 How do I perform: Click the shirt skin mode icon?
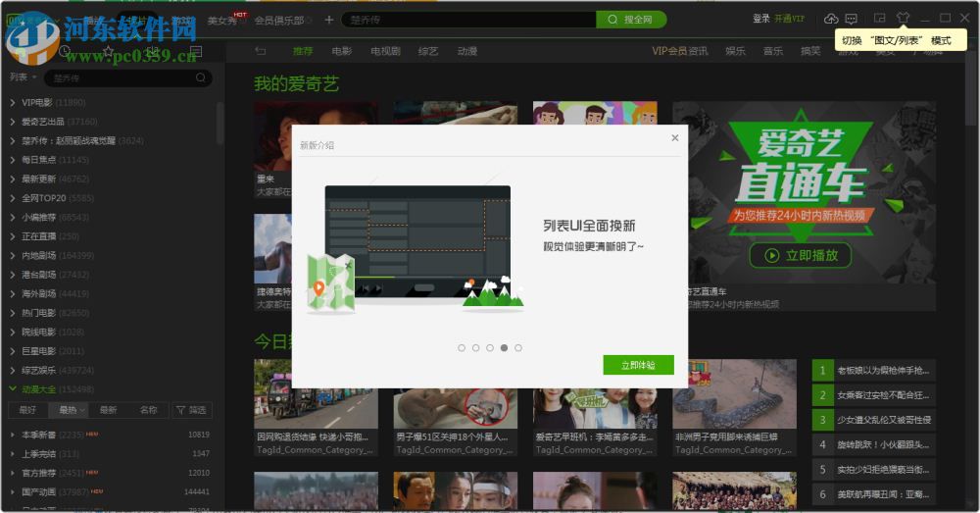[903, 18]
